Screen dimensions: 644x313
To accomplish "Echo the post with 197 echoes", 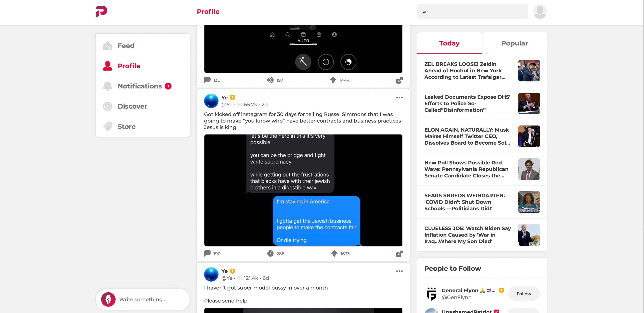I will (275, 80).
